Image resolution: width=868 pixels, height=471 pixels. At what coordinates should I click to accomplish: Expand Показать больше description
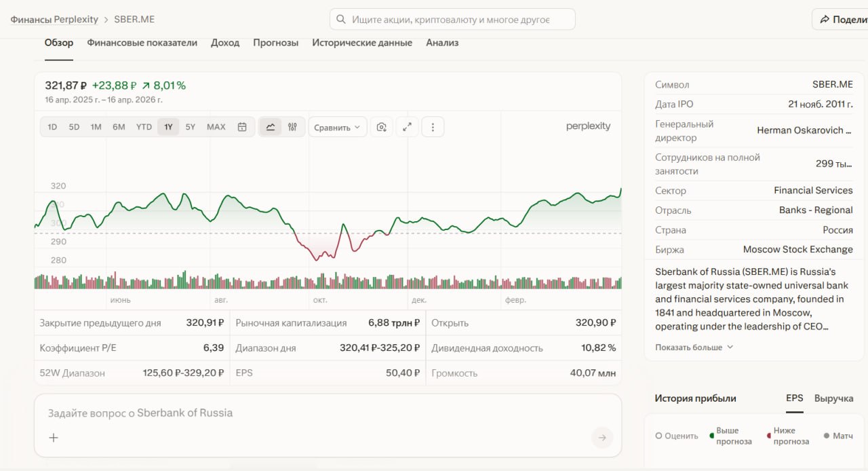[694, 347]
